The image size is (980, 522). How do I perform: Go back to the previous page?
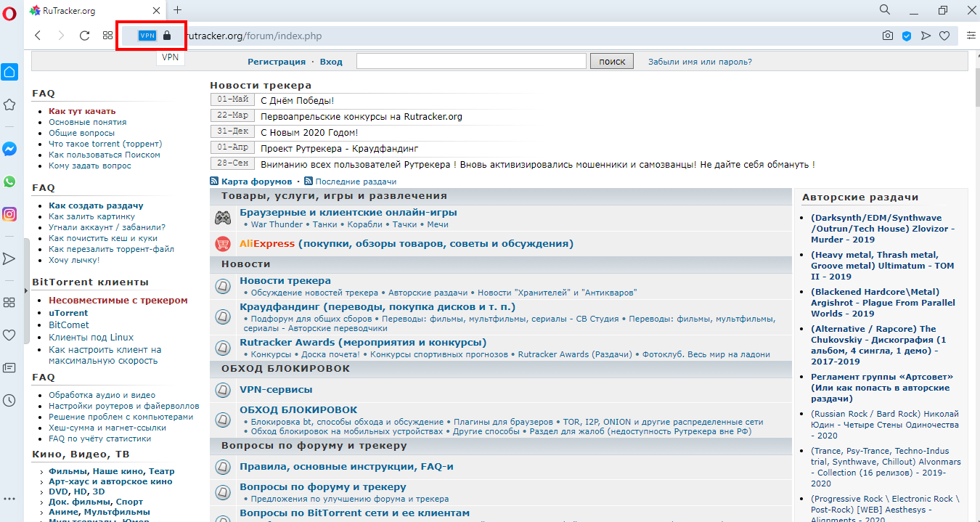click(38, 36)
